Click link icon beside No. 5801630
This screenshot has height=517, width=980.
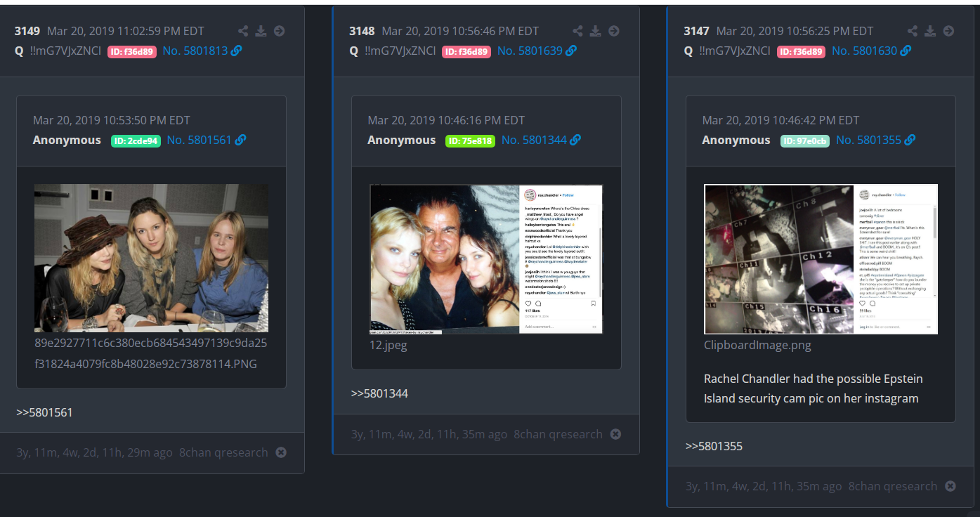tap(906, 51)
